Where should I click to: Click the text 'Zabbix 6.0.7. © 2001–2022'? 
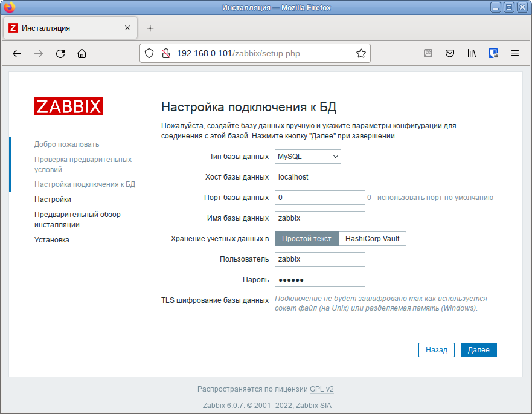[x=248, y=406]
